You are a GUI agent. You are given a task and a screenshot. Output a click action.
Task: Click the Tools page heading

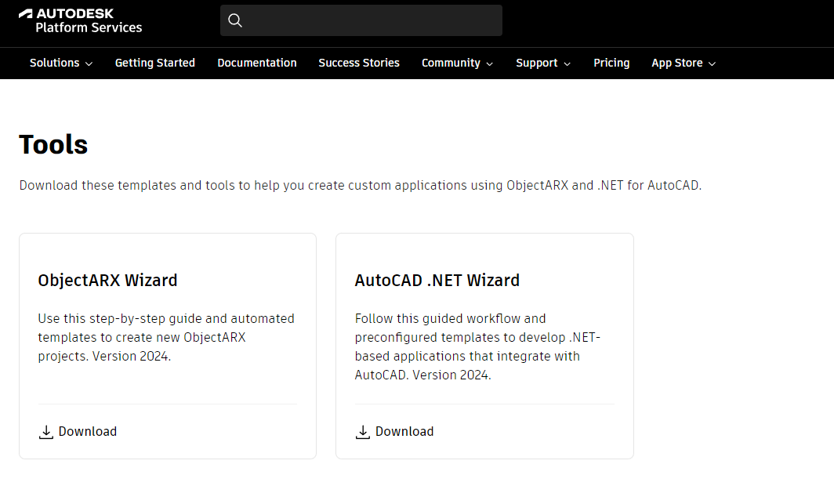53,144
